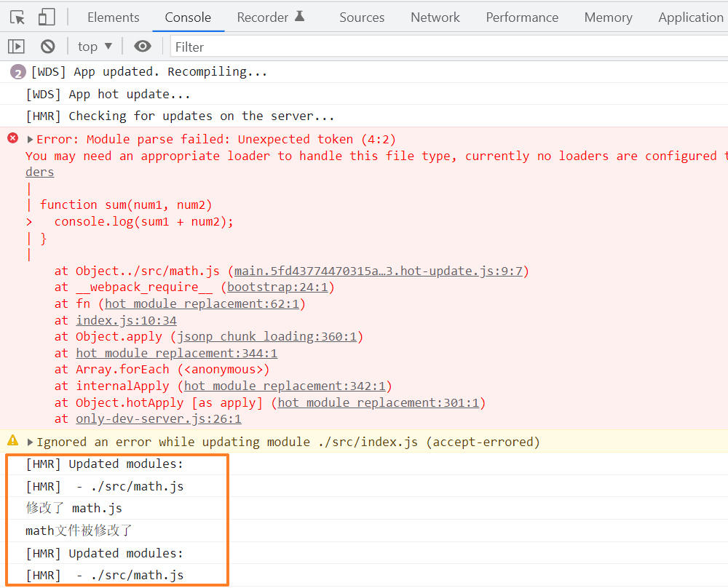Click the red error circle icon

[13, 138]
